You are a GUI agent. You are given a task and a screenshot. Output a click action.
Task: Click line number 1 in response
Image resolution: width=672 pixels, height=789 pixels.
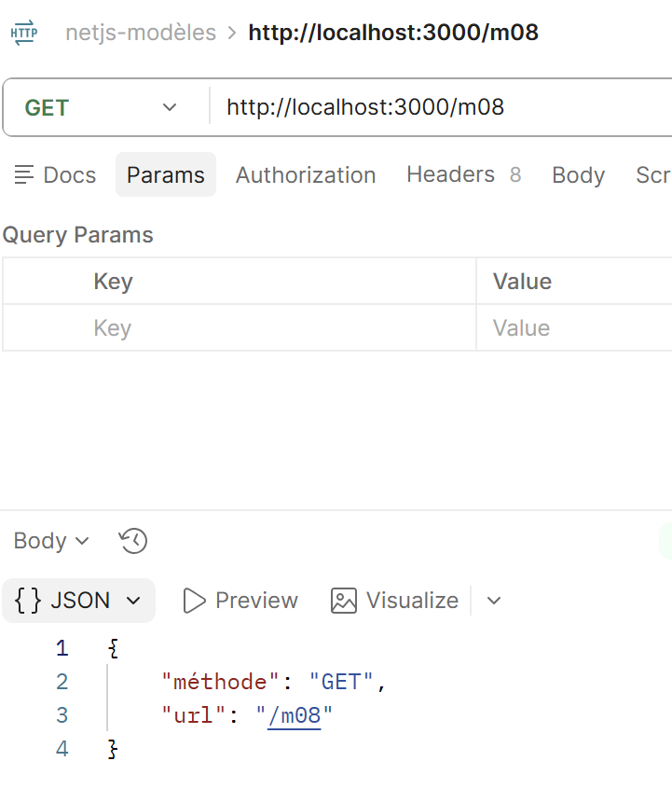[62, 648]
